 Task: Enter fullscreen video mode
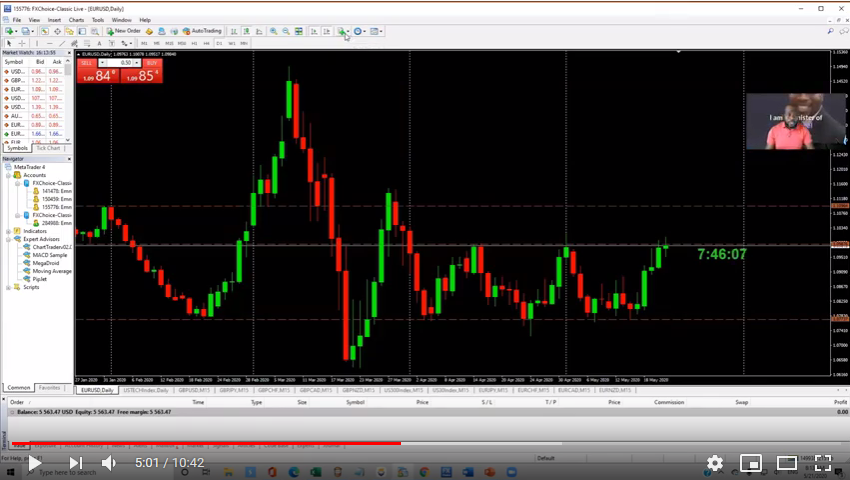tap(823, 463)
